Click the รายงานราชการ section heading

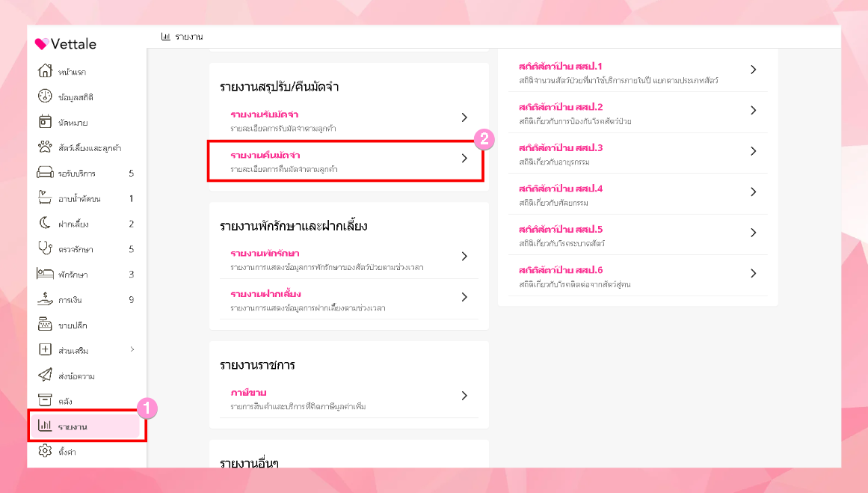[257, 365]
